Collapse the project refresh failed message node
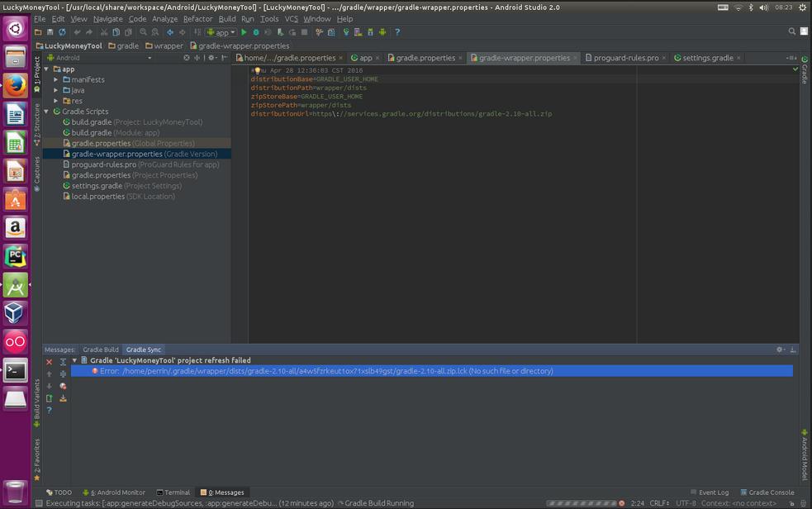The height and width of the screenshot is (509, 812). click(x=74, y=360)
